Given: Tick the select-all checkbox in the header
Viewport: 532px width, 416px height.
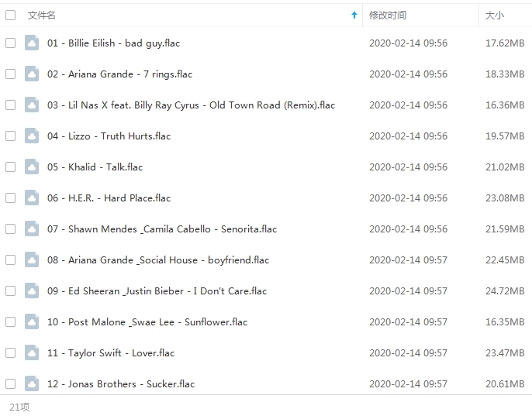Looking at the screenshot, I should pyautogui.click(x=11, y=15).
